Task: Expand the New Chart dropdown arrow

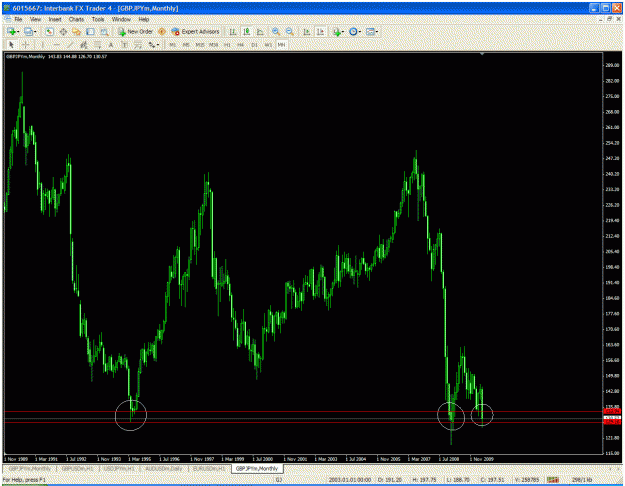Action: [x=18, y=32]
